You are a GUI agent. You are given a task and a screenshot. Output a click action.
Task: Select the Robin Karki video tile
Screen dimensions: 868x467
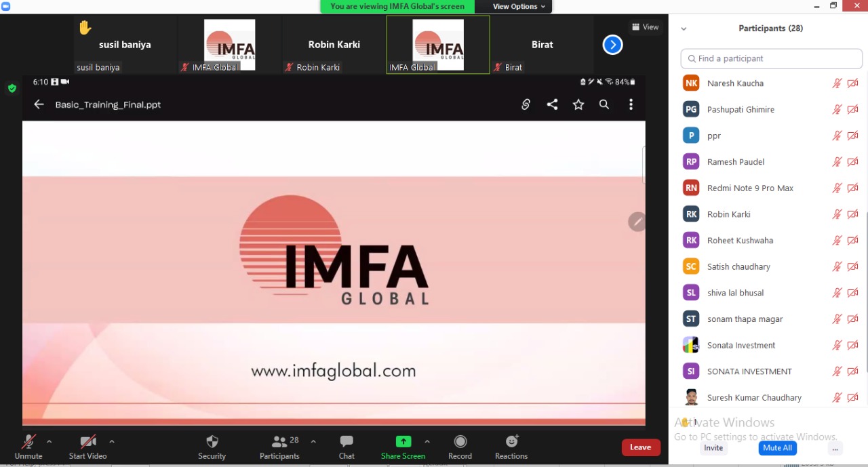334,45
